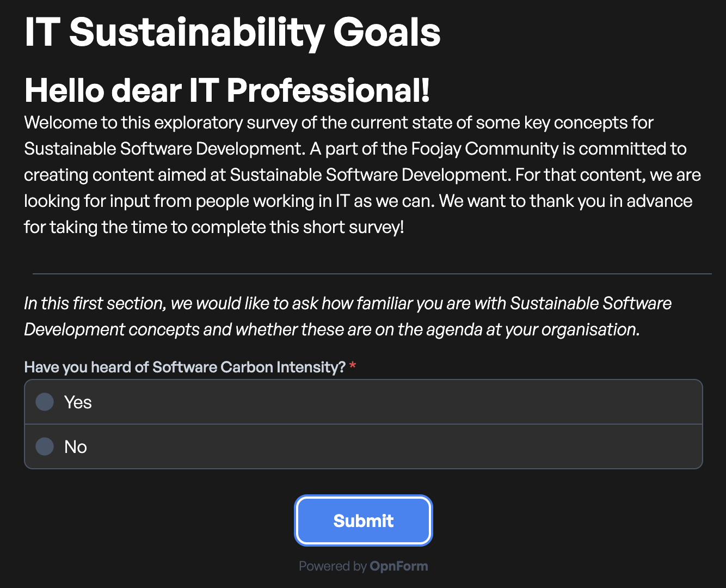Click 'thank you in advance' phrase
The height and width of the screenshot is (588, 726).
(611, 201)
